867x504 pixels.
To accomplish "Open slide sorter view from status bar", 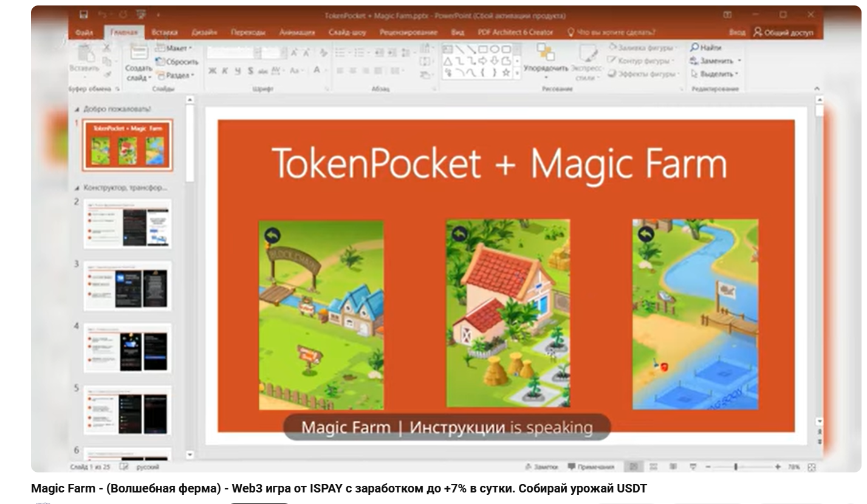I will pos(654,467).
